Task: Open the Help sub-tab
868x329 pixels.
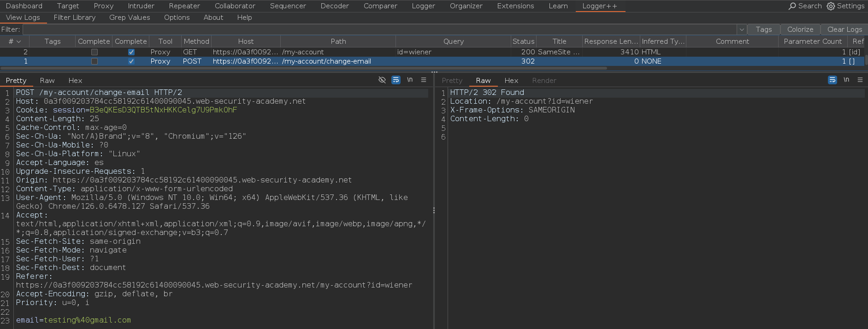Action: click(x=244, y=18)
